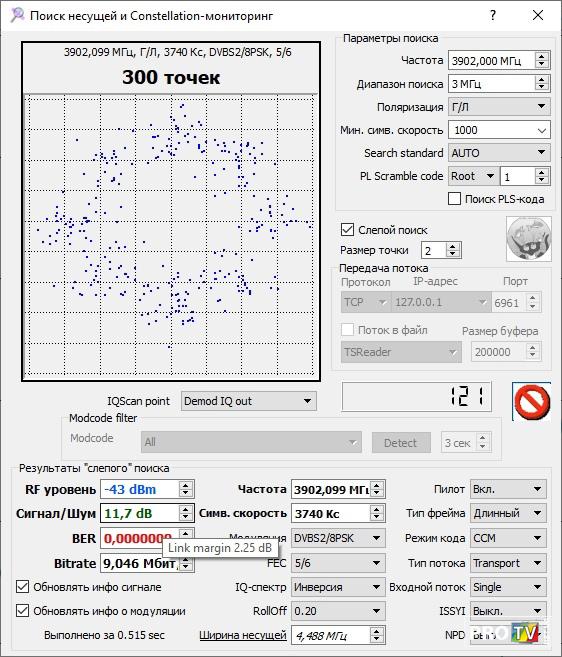562x657 pixels.
Task: Open the IQScan point Demod IQ out dropdown
Action: (x=249, y=401)
